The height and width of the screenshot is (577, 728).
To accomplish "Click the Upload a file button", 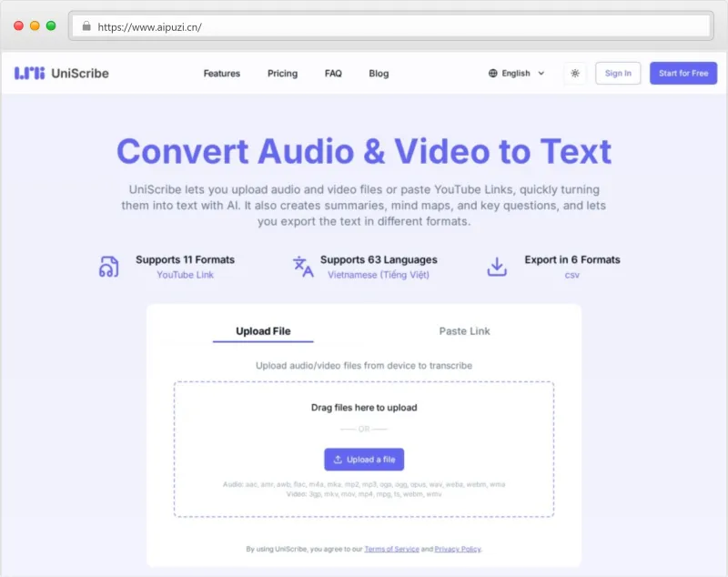I will click(364, 460).
